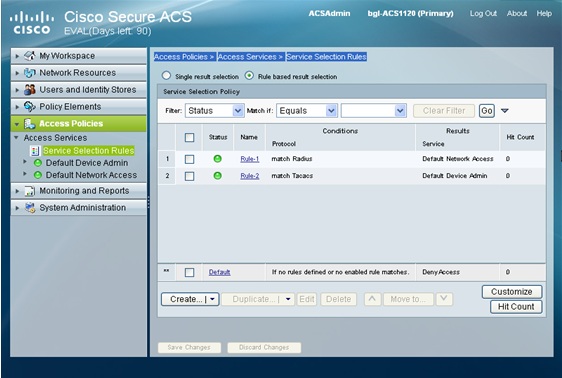Select Default Network Access in tree
The image size is (562, 378).
[91, 175]
